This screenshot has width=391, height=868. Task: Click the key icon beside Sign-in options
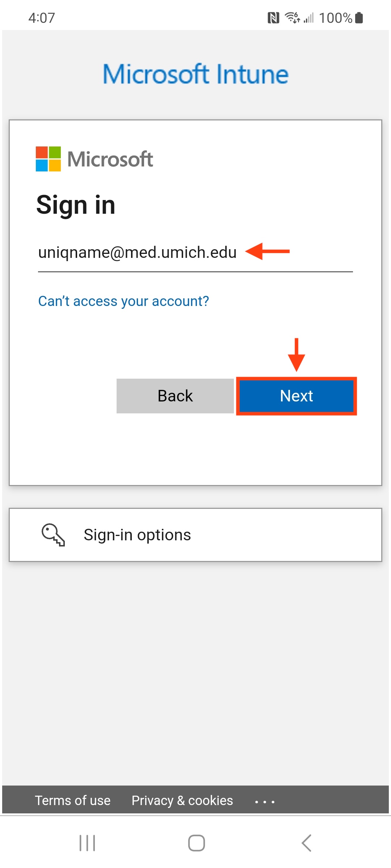[53, 535]
